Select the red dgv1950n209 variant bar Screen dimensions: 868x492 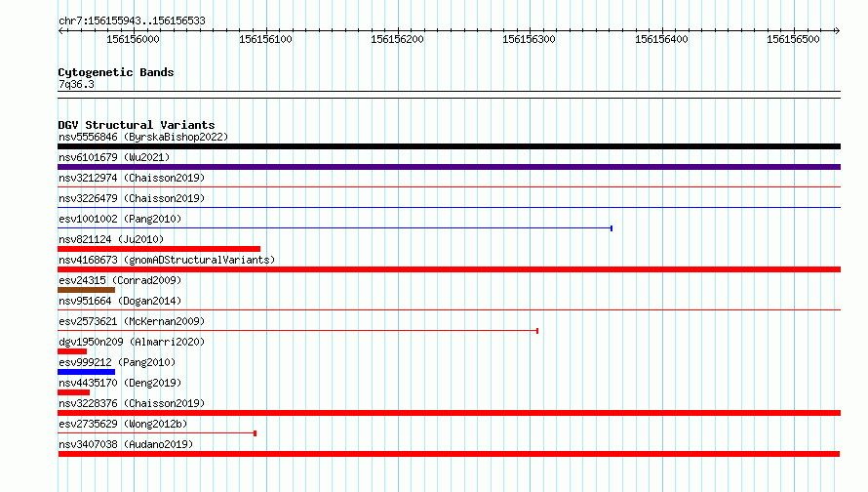coord(72,351)
